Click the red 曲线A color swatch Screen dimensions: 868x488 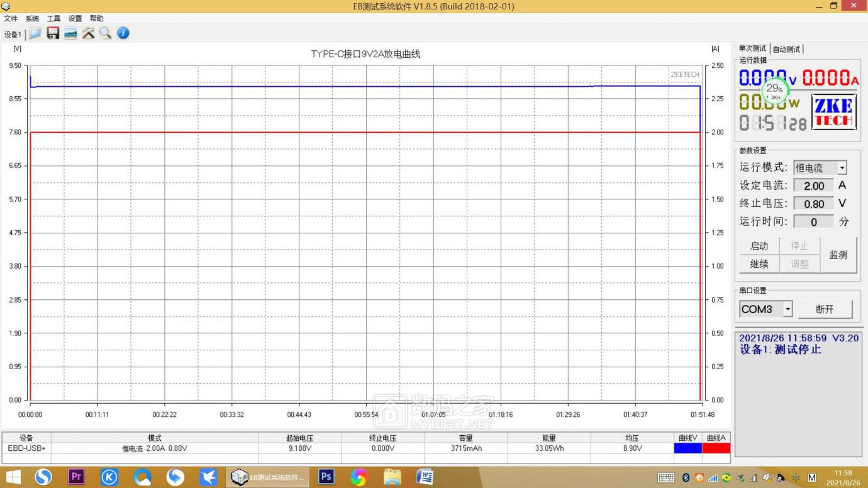tap(716, 448)
